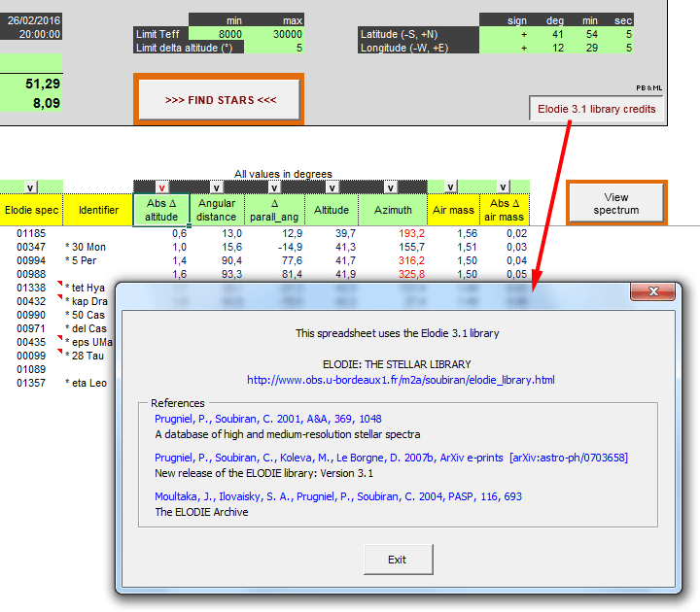Click Exit in the credits dialog
The height and width of the screenshot is (612, 700).
coord(399,560)
